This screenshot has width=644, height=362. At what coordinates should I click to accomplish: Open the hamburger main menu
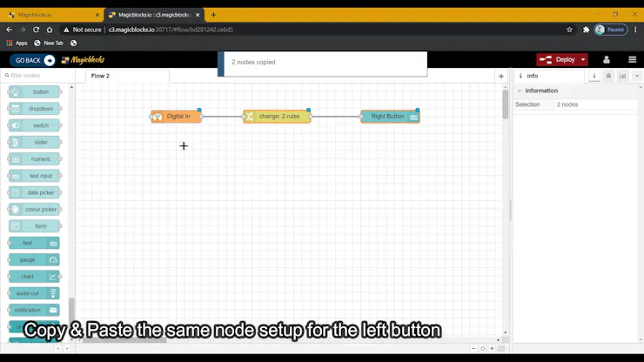pyautogui.click(x=632, y=60)
